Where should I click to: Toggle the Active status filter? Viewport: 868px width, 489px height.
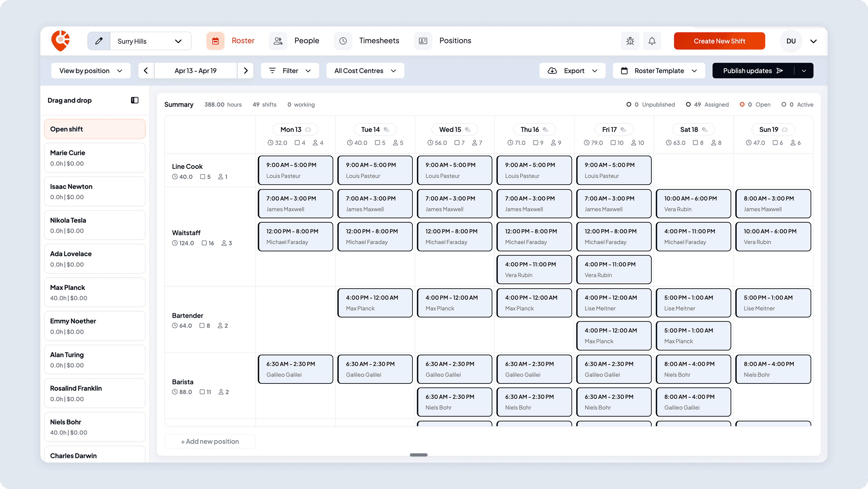(x=797, y=105)
